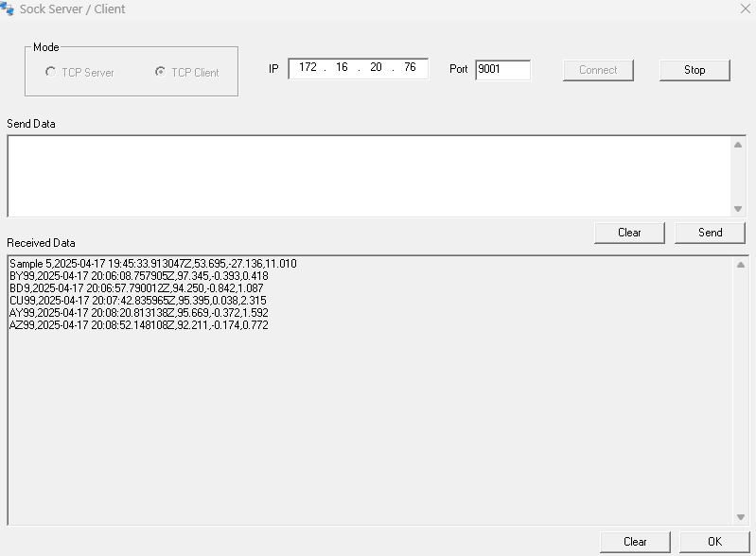Screen dimensions: 756x556
Task: Click the IP octet 172 field
Action: click(308, 67)
